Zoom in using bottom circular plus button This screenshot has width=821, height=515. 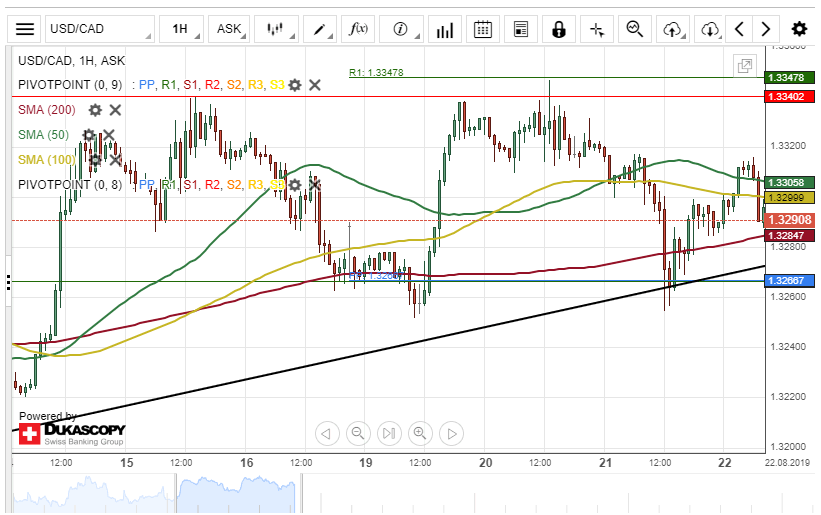(x=419, y=433)
